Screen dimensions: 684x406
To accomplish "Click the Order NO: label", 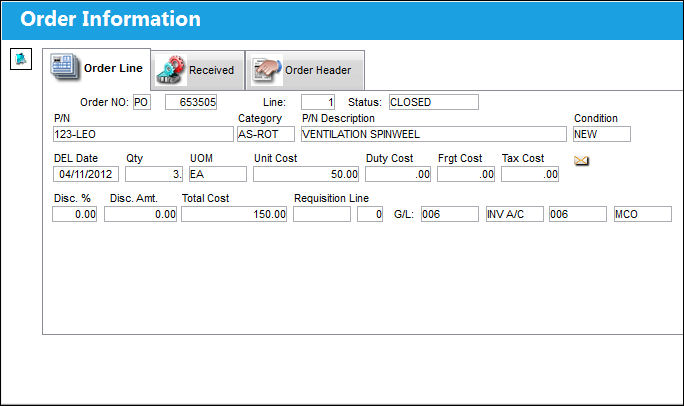I will [x=104, y=102].
